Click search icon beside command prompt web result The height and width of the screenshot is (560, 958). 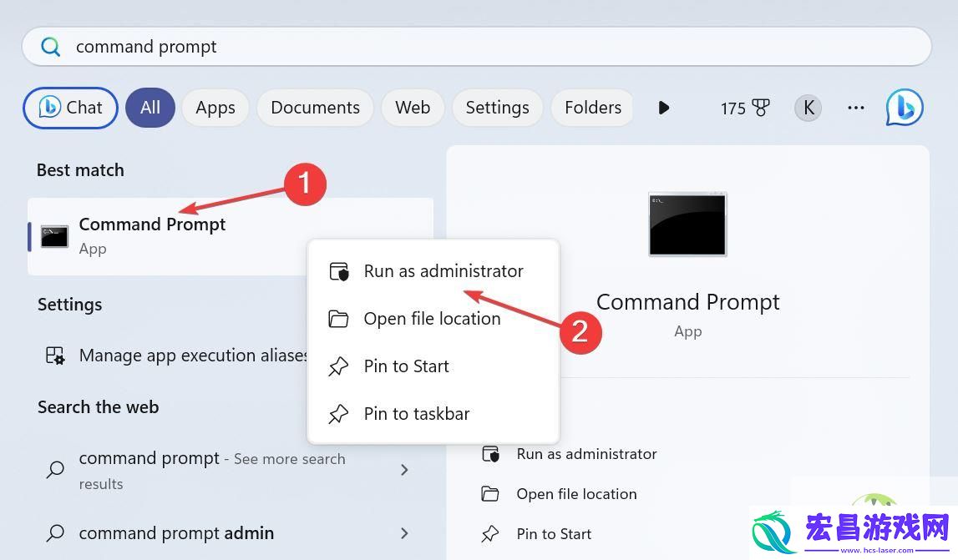click(x=55, y=470)
